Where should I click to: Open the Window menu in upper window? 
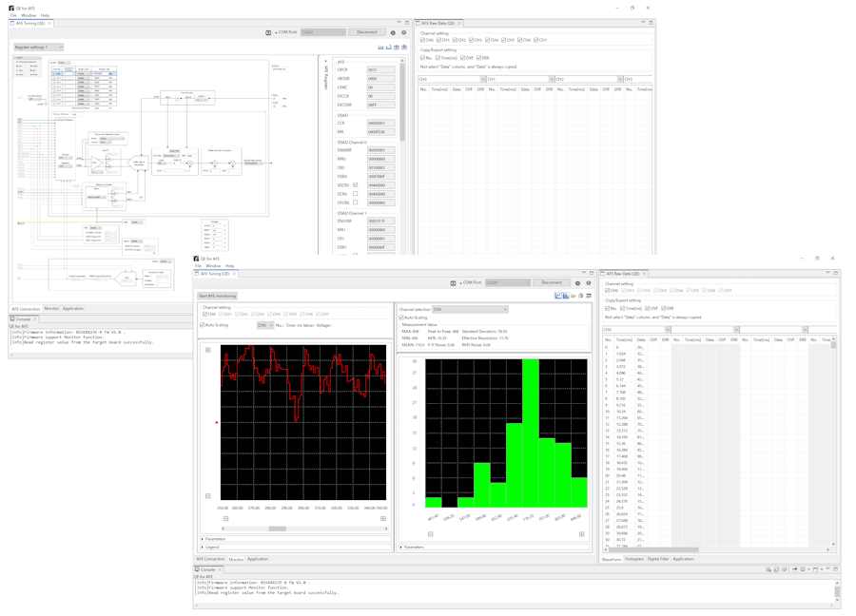[29, 15]
